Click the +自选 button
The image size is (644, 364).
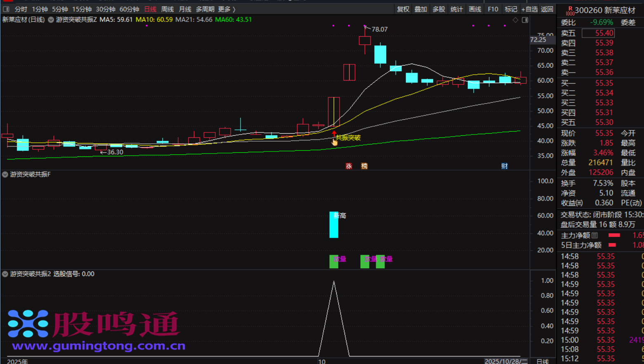click(529, 9)
